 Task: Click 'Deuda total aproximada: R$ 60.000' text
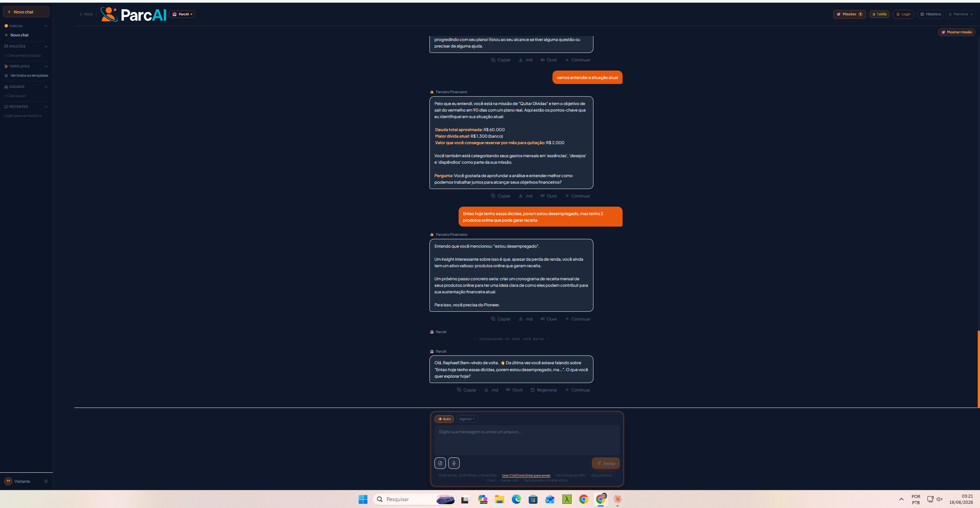point(470,130)
